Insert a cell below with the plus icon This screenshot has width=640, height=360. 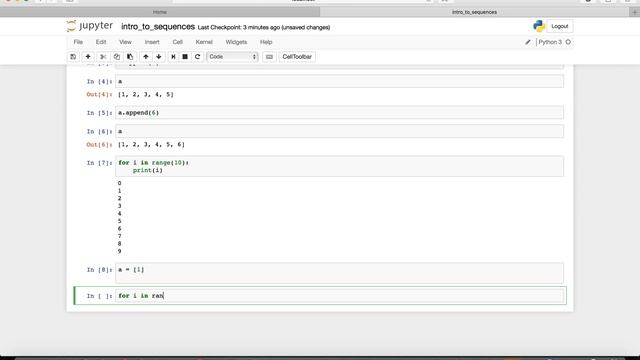[88, 57]
